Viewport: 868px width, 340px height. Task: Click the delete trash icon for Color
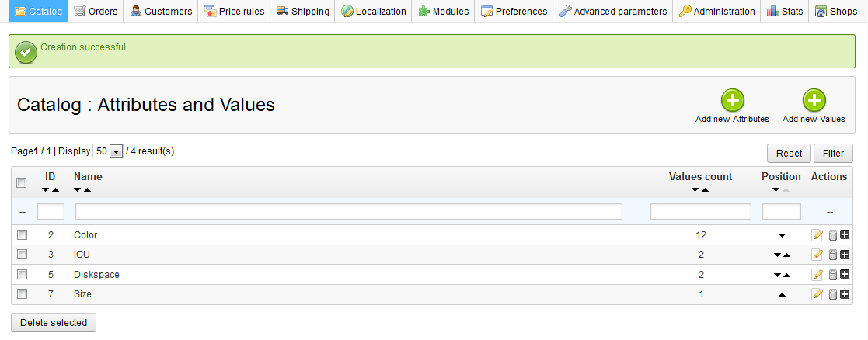(832, 235)
